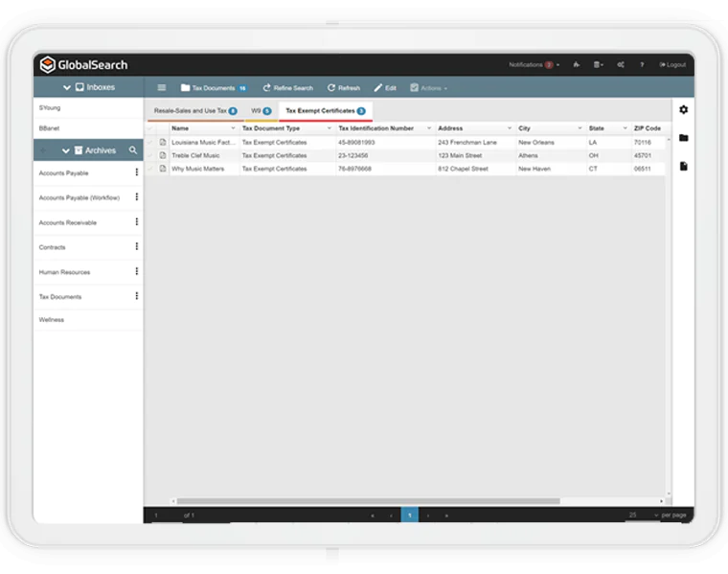The width and height of the screenshot is (728, 574).
Task: Switch to the W9 tab
Action: [261, 111]
